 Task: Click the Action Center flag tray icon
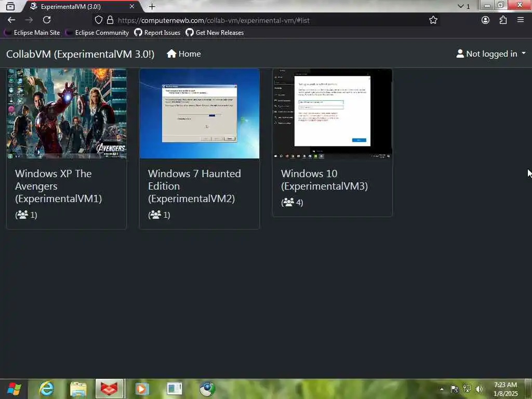(x=454, y=389)
